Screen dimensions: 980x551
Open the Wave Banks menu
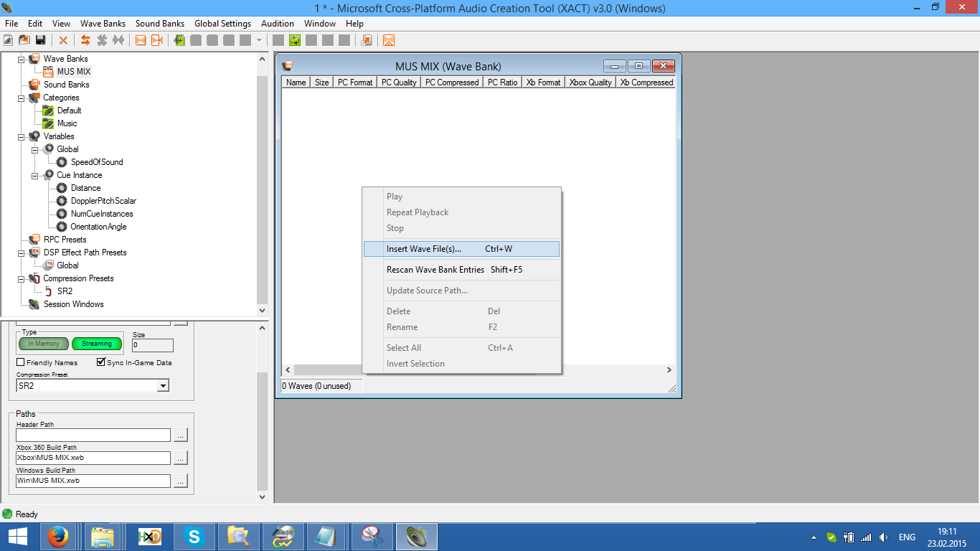pos(103,24)
